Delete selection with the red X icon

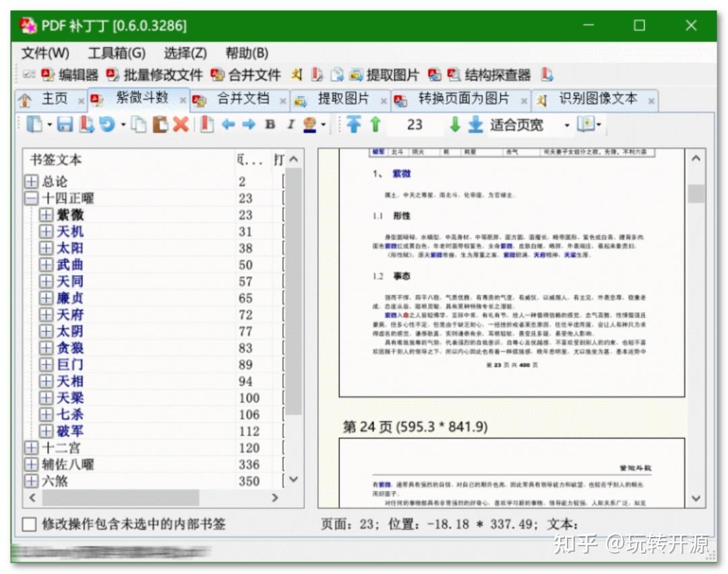pos(179,125)
